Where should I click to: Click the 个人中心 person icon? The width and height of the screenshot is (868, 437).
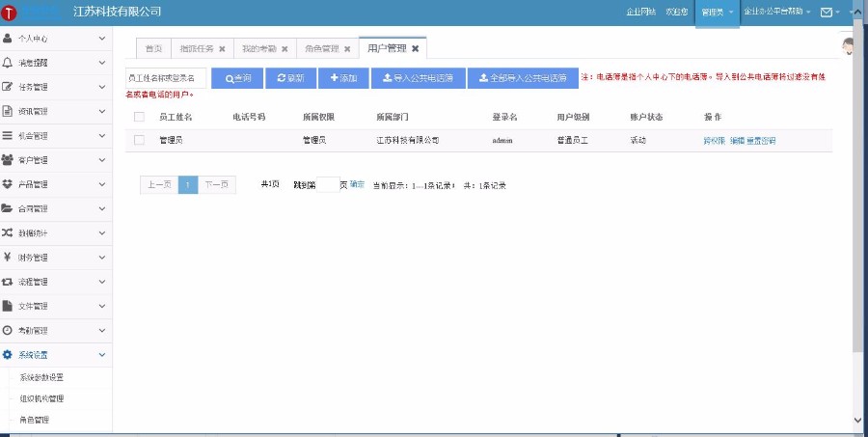coord(7,39)
